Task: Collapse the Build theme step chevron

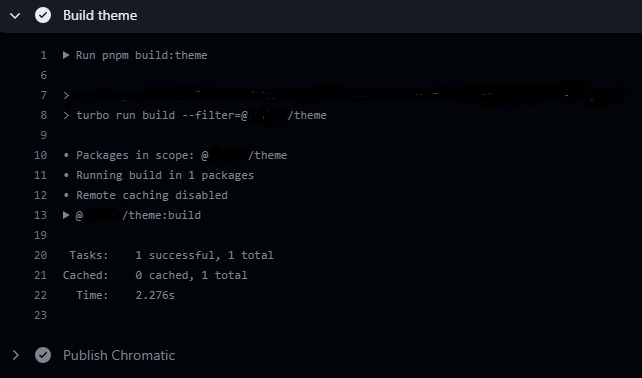Action: coord(15,16)
